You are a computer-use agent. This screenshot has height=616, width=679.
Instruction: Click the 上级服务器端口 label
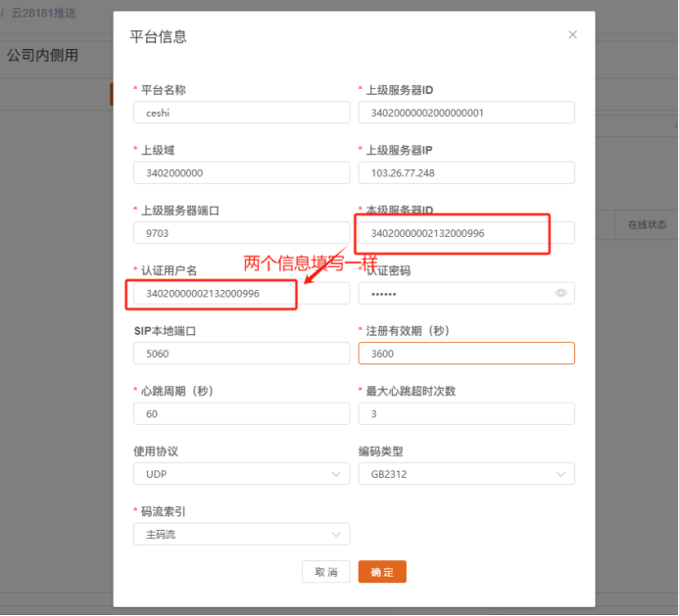point(179,211)
